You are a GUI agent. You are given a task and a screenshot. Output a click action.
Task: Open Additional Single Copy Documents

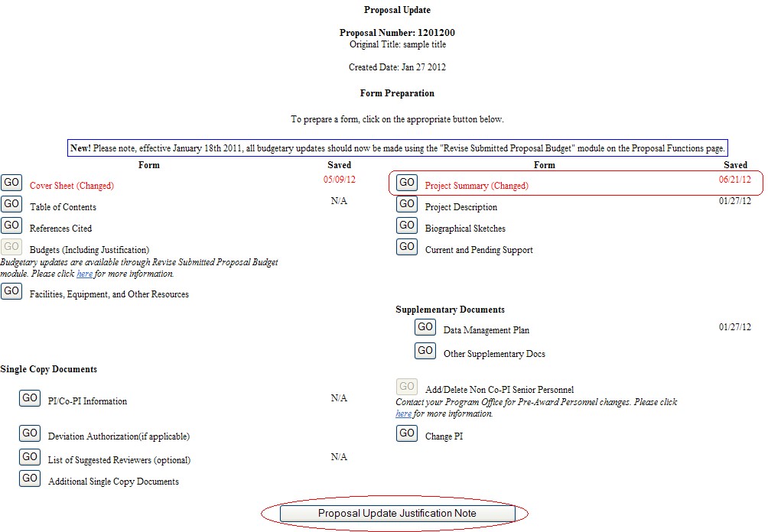[30, 478]
